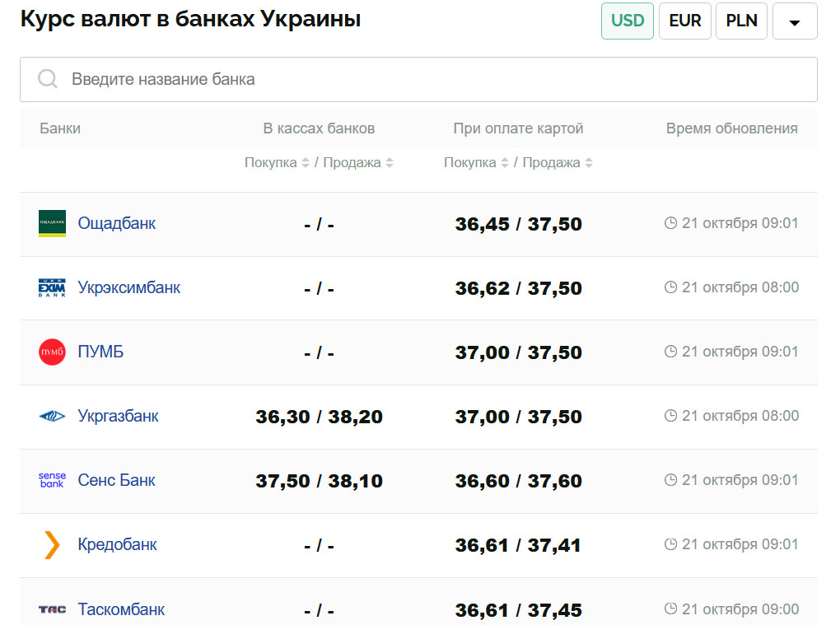
Task: Select the USD currency tab
Action: coord(628,21)
